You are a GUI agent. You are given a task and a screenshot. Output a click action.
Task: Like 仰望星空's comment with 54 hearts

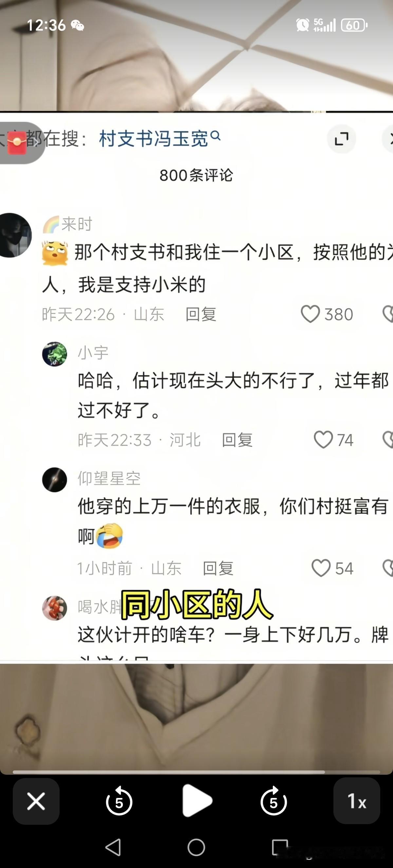[321, 568]
